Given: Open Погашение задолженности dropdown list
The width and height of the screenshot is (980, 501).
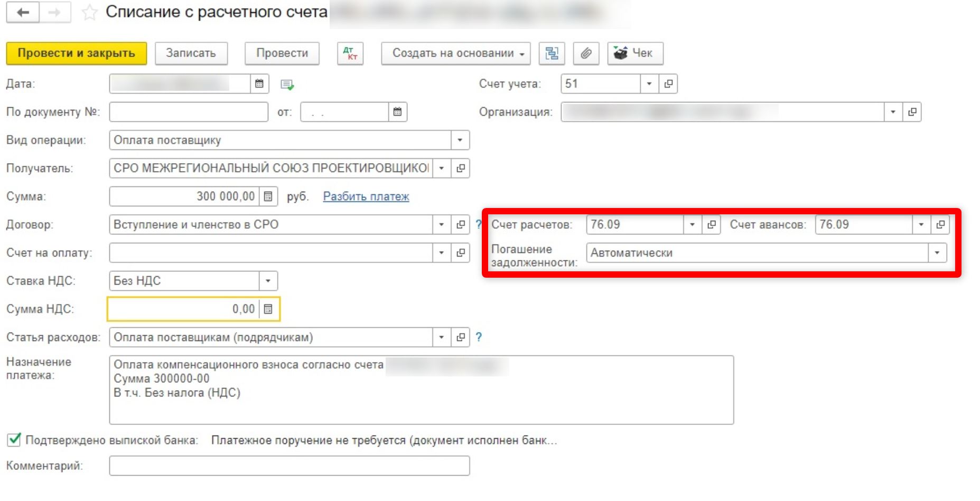Looking at the screenshot, I should pyautogui.click(x=937, y=253).
